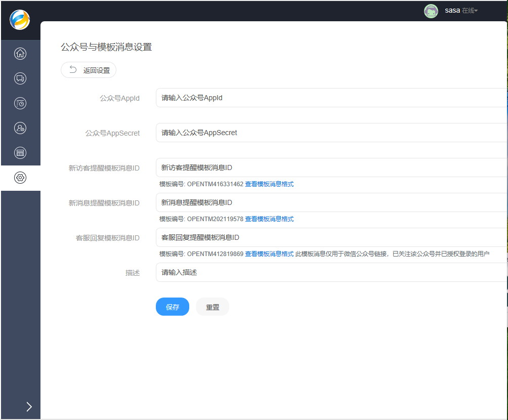The height and width of the screenshot is (420, 508).
Task: Click the sasa user avatar
Action: click(x=431, y=11)
